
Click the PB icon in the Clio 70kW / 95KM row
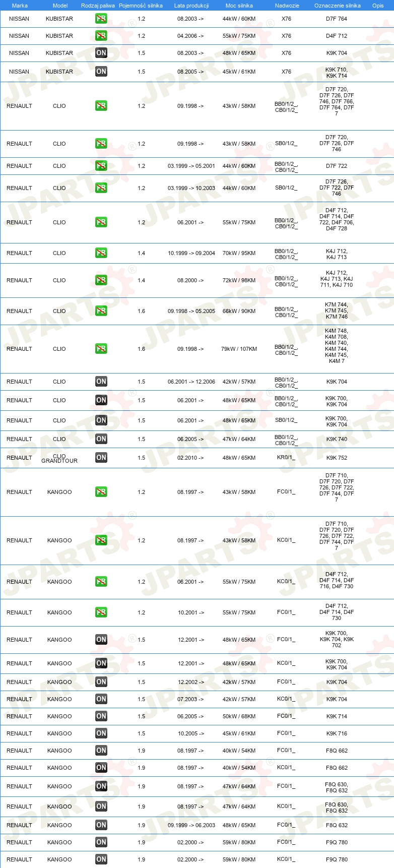pyautogui.click(x=101, y=253)
